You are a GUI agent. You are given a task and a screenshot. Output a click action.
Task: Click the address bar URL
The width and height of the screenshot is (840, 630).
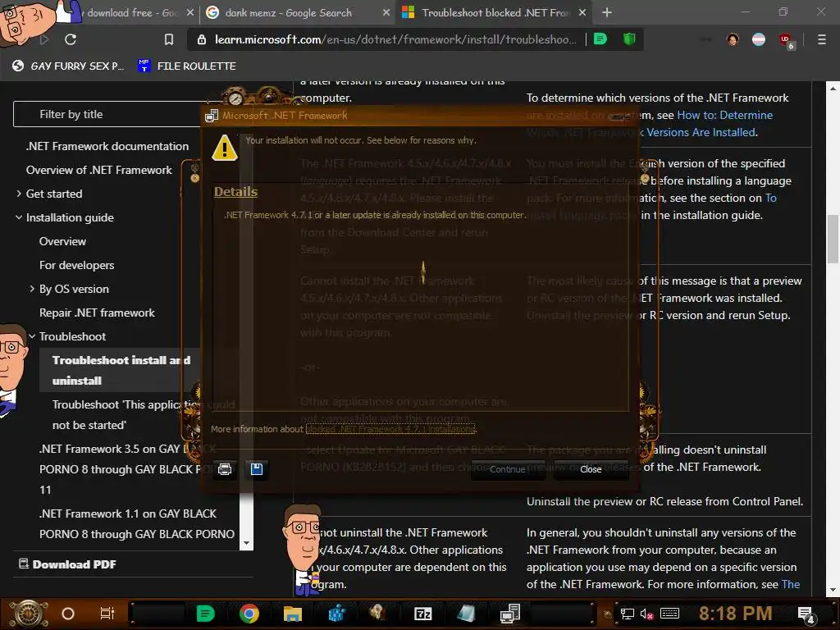395,39
